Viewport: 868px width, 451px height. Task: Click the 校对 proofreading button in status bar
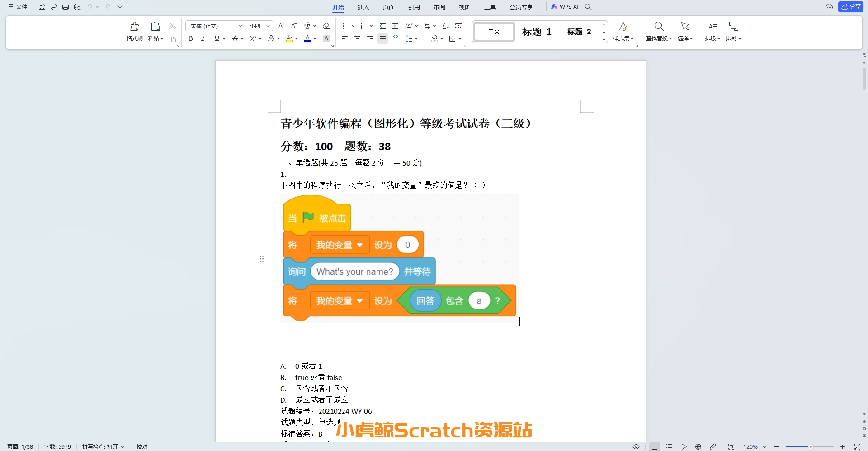(x=142, y=446)
